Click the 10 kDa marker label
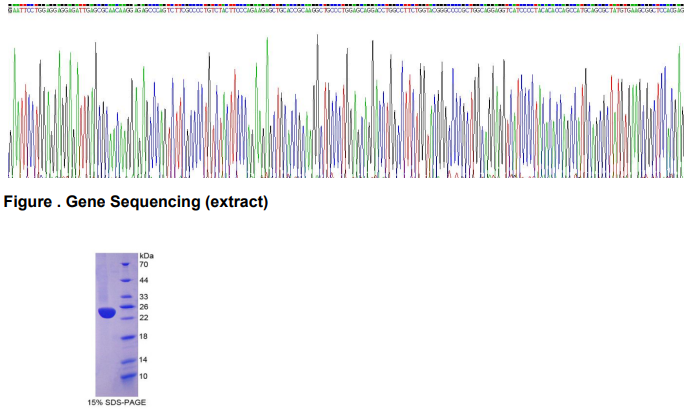 point(143,376)
